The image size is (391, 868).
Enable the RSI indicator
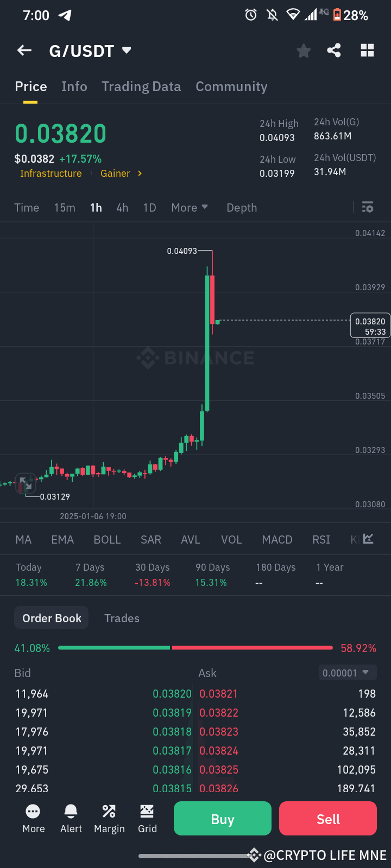321,539
